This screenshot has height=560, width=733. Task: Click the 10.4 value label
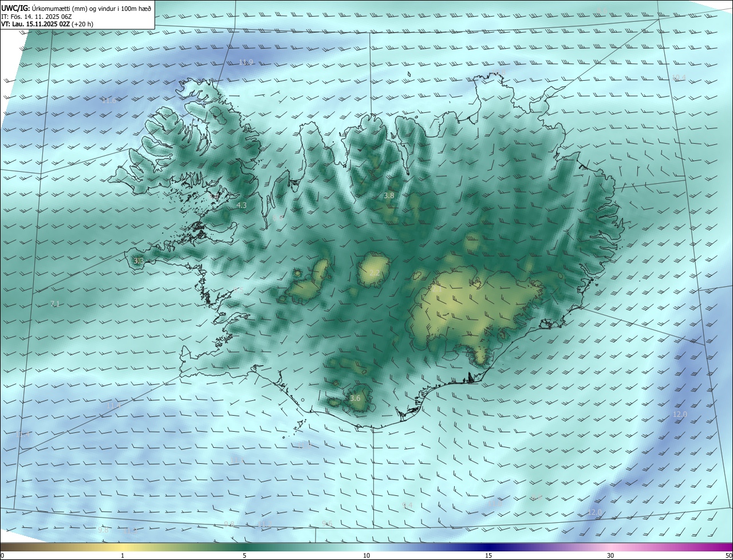point(679,78)
